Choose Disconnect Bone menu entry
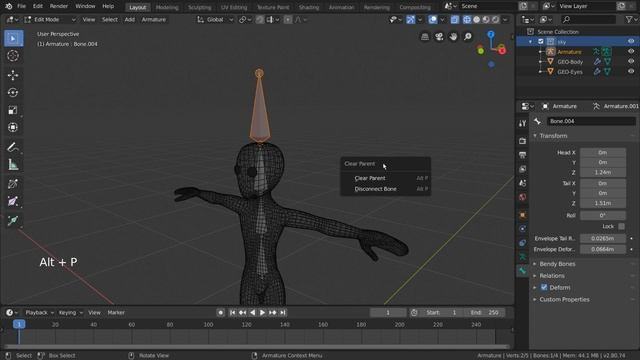The width and height of the screenshot is (640, 360). pos(386,189)
